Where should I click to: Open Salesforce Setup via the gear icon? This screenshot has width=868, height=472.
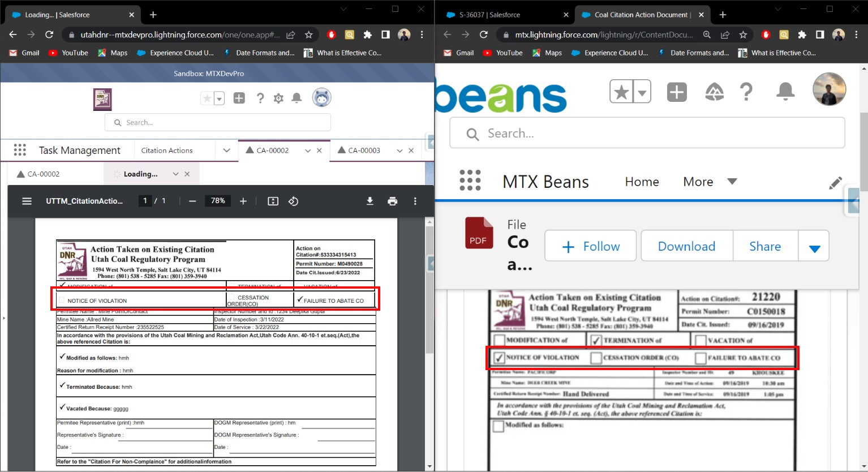[278, 98]
